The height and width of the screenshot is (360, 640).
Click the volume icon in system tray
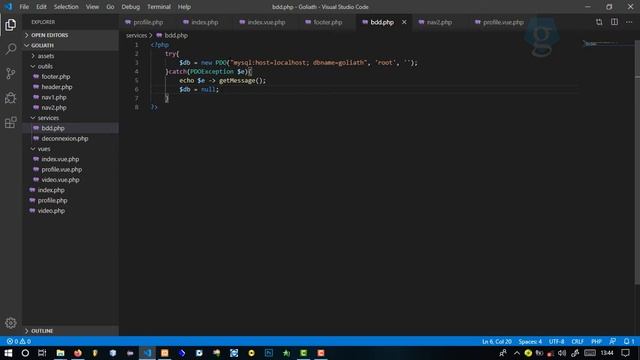click(562, 353)
